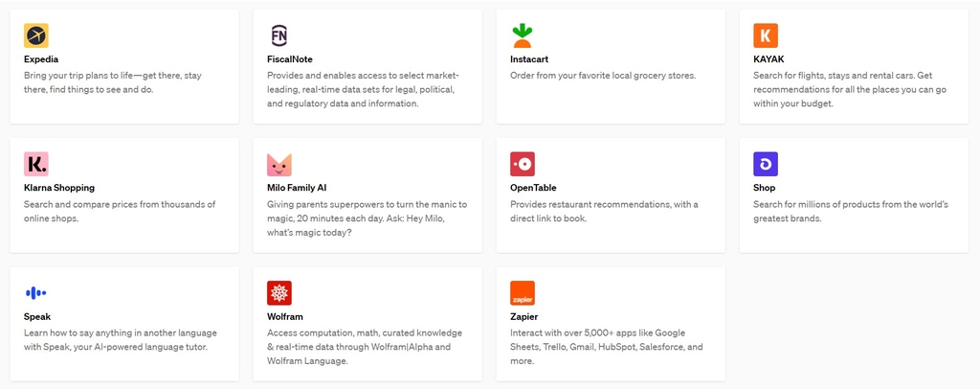This screenshot has height=389, width=980.
Task: Select the Klarna Shopping title text
Action: (59, 188)
